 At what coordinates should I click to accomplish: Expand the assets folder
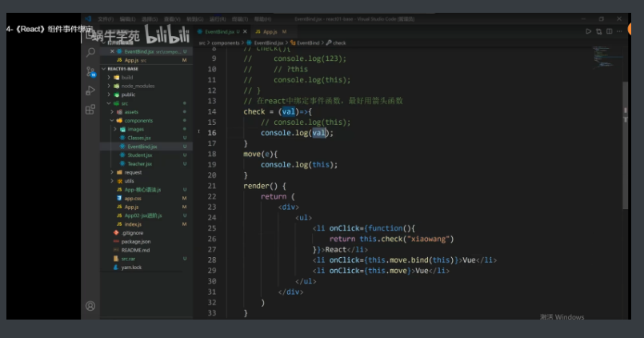coord(112,112)
